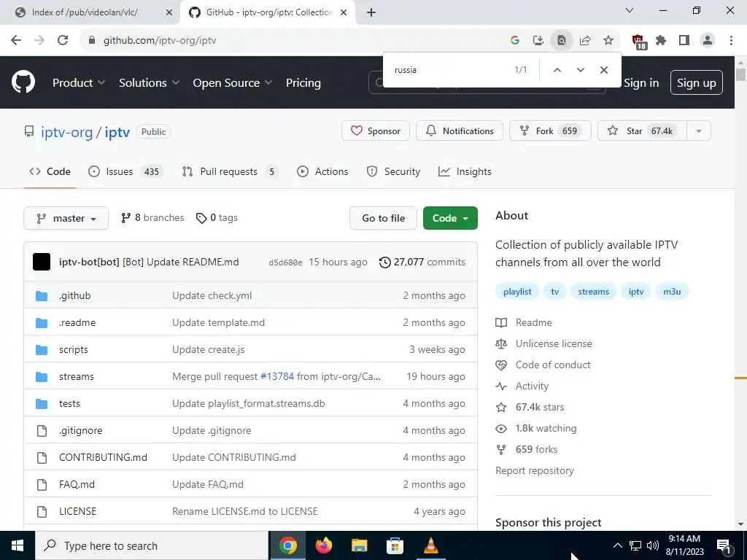Image resolution: width=747 pixels, height=560 pixels.
Task: Open the tab search chevron in the title bar
Action: click(x=630, y=10)
